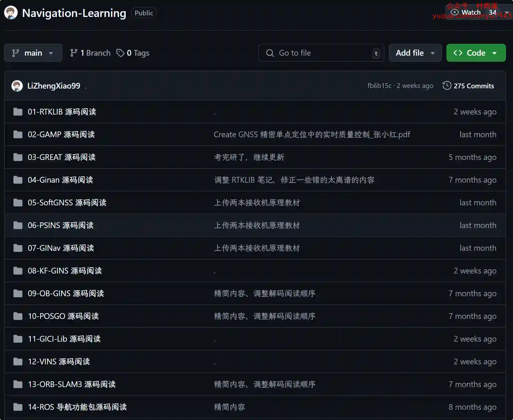This screenshot has height=420, width=513.
Task: Open commit history via clock icon
Action: pos(447,86)
